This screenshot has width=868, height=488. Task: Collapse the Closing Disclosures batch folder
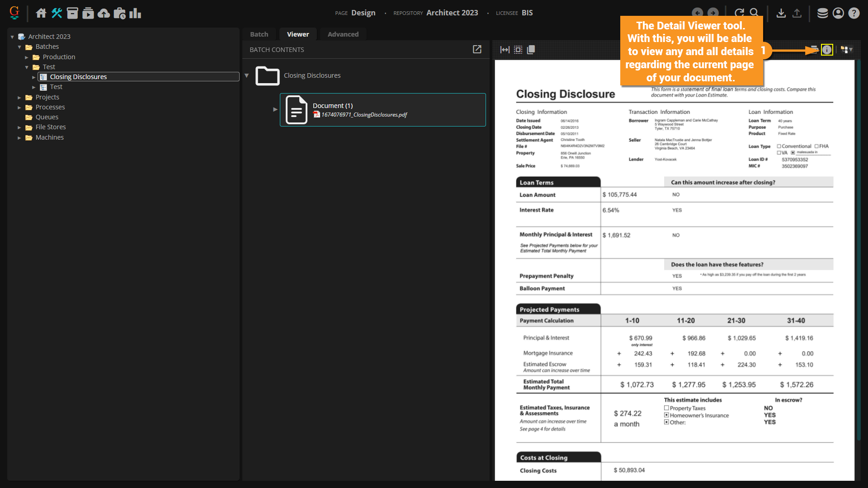247,75
